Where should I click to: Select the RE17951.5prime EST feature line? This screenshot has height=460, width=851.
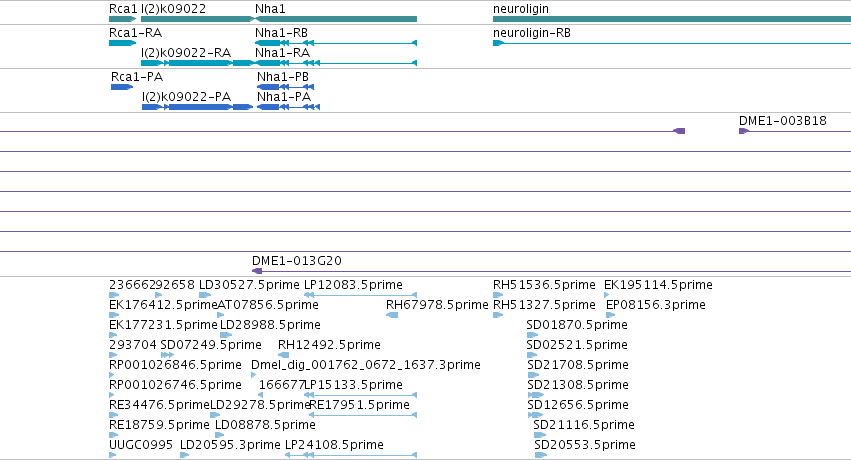coord(363,415)
